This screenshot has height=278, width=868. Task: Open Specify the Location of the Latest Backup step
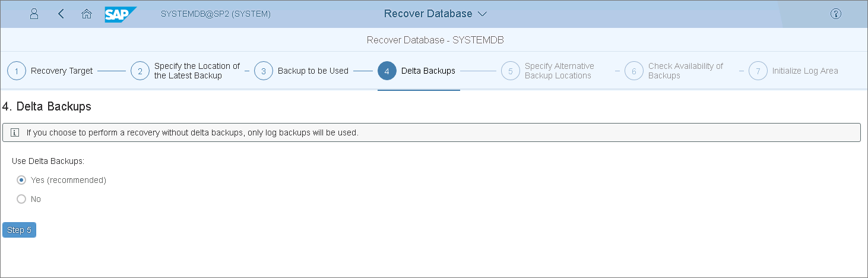(x=197, y=71)
